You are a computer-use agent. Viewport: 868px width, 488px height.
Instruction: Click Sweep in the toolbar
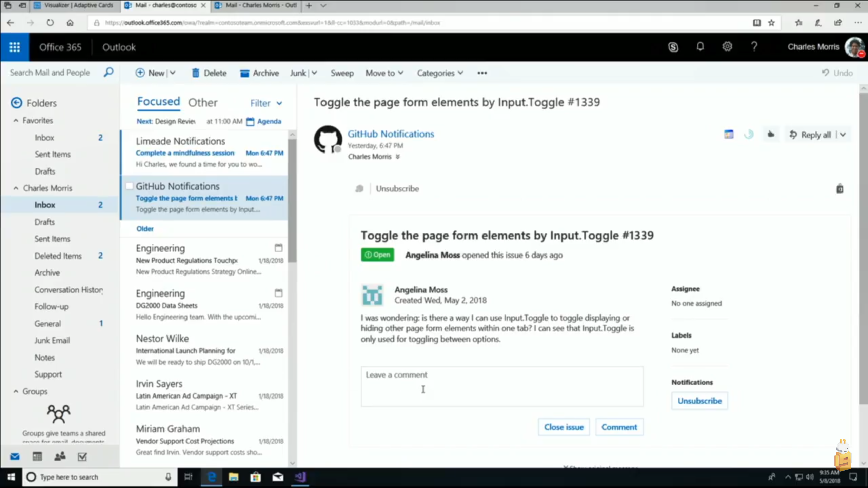(x=342, y=73)
